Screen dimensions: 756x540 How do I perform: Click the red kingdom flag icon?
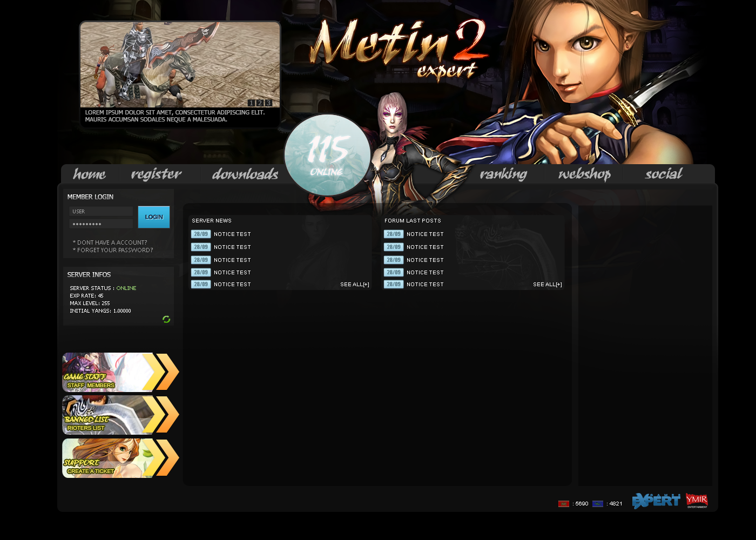[x=564, y=504]
